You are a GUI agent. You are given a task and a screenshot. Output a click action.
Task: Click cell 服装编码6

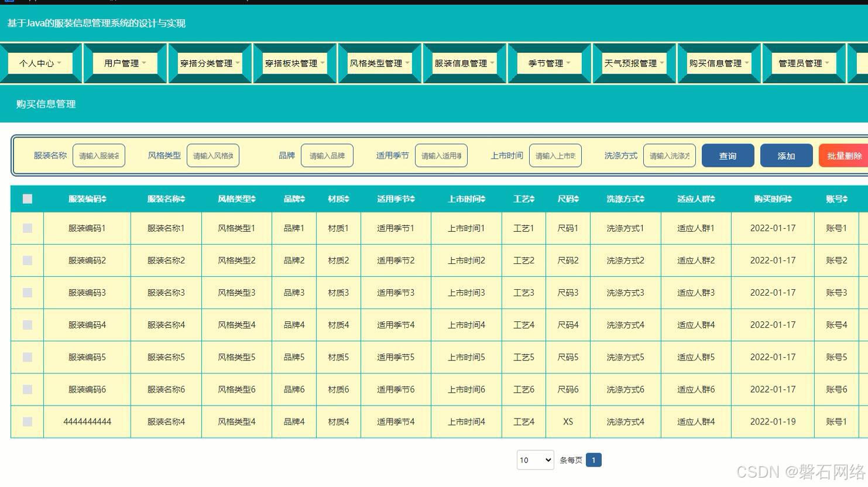point(87,389)
